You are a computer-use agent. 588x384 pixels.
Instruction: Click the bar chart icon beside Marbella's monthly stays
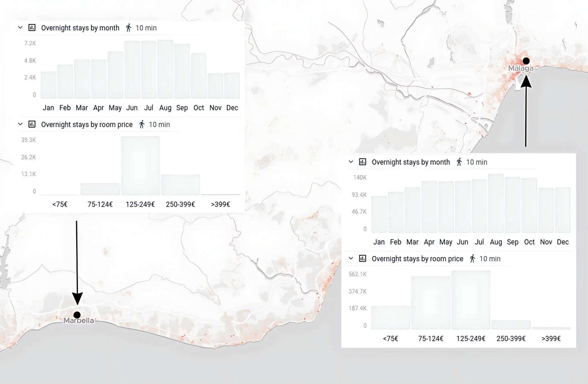coord(32,28)
